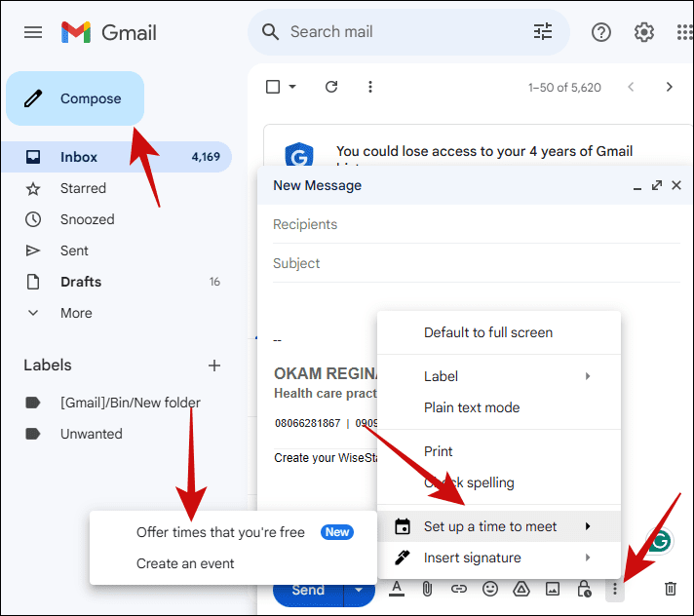Viewport: 694px width, 616px height.
Task: Select Create an event
Action: [x=233, y=563]
